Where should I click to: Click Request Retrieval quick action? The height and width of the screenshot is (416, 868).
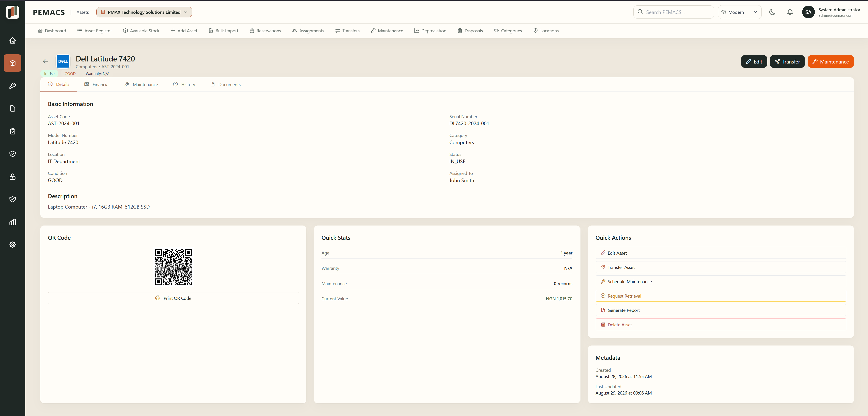tap(721, 296)
